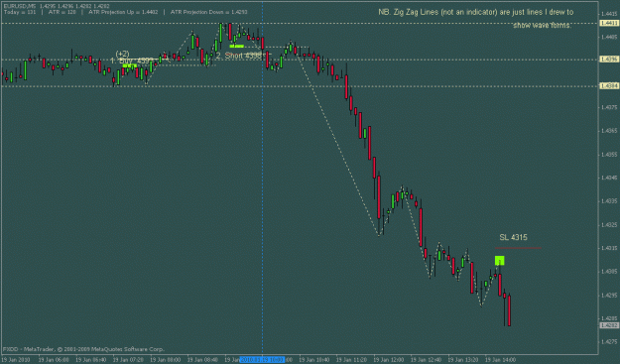Click the '19 Jan 08:40' time axis label
Screen dimensions: 620x364
202,360
